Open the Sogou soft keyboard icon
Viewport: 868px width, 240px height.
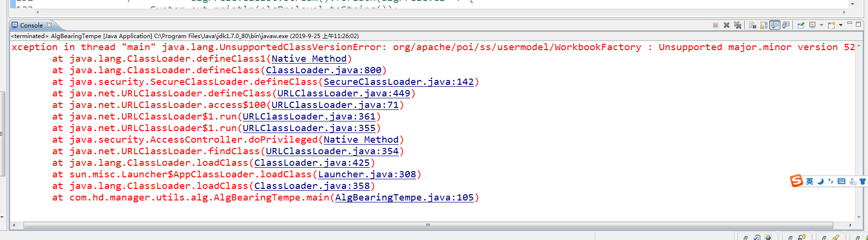tap(842, 181)
